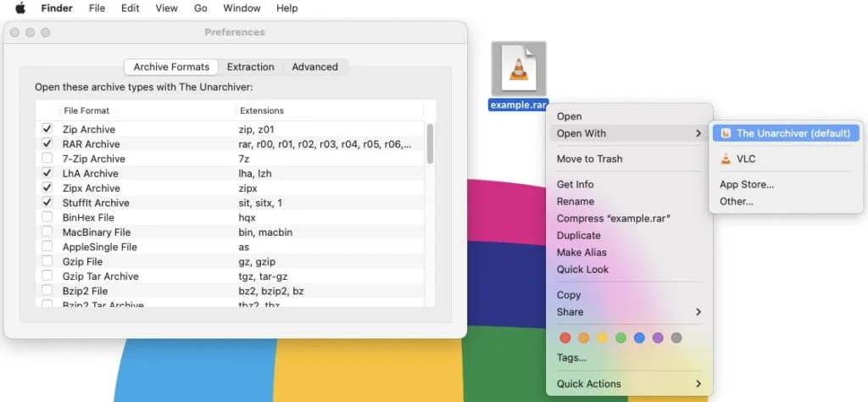Choose Copy in context menu

569,295
